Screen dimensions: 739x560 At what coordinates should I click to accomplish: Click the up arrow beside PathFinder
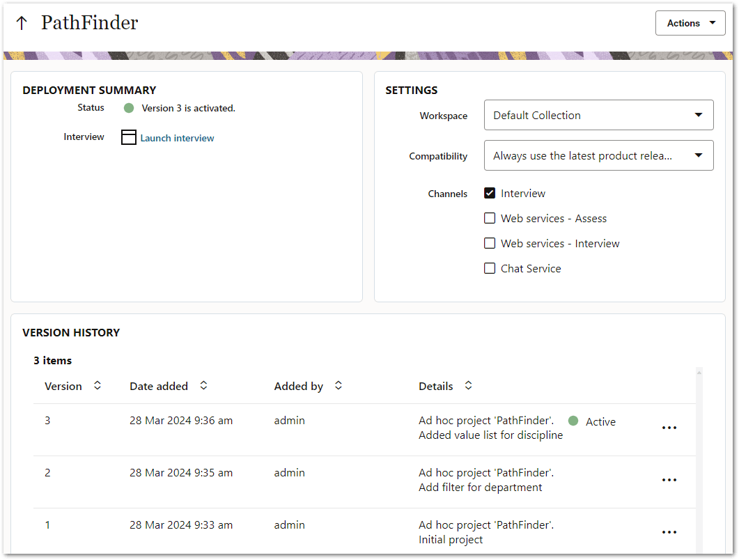[x=22, y=22]
